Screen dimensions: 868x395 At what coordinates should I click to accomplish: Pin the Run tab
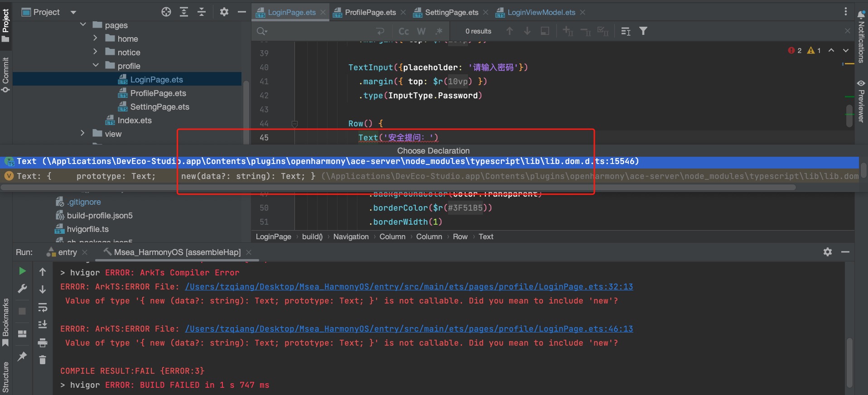pos(22,356)
